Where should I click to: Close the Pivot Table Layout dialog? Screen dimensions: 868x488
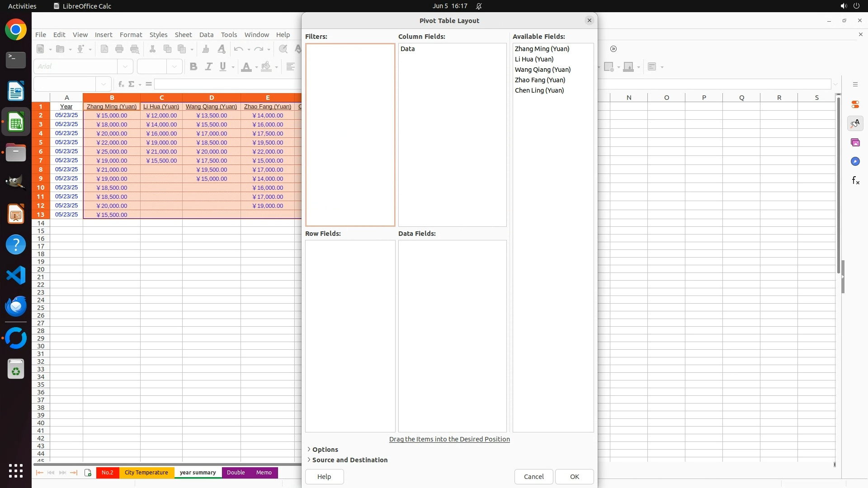[589, 20]
